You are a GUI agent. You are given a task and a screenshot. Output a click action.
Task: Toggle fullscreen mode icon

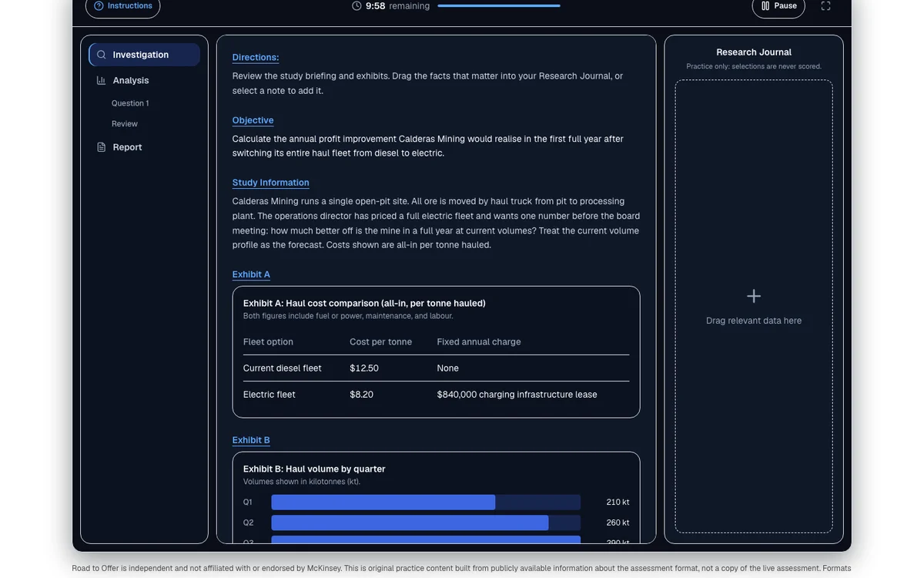[x=825, y=5]
